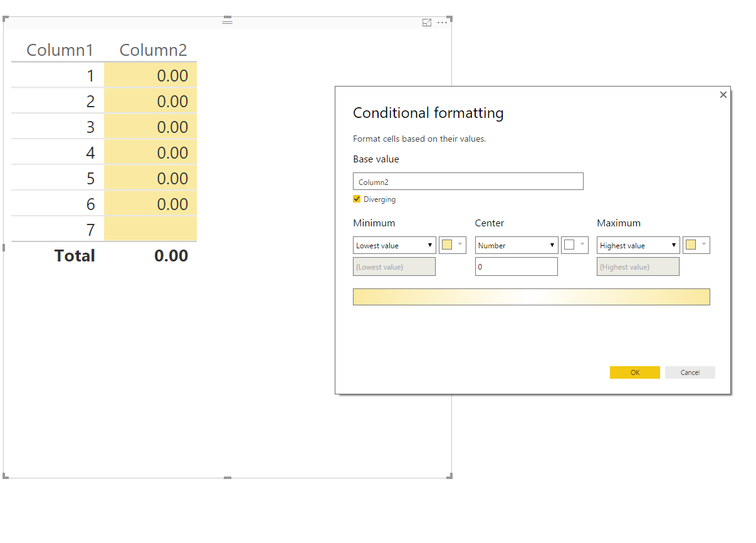Click the Cancel button
The image size is (756, 543).
(690, 372)
